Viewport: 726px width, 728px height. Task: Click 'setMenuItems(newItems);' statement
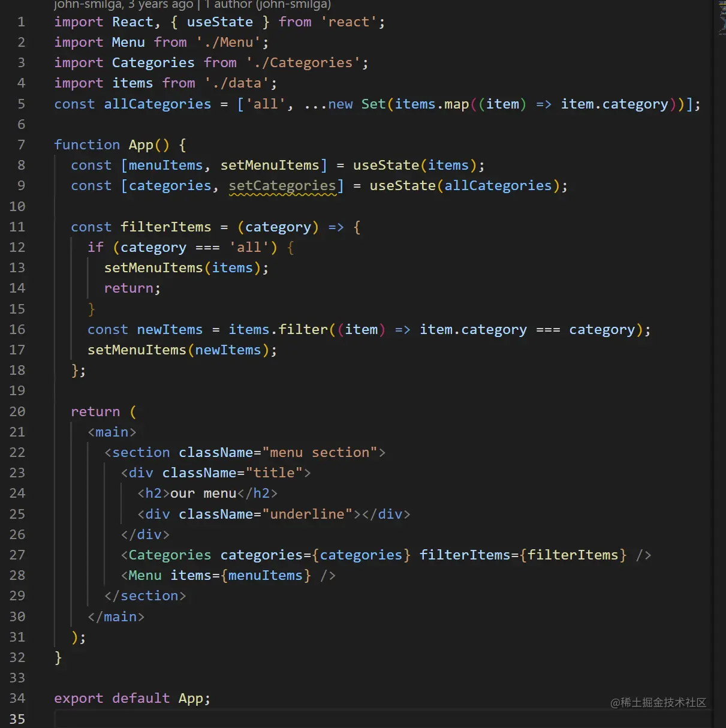tap(182, 350)
